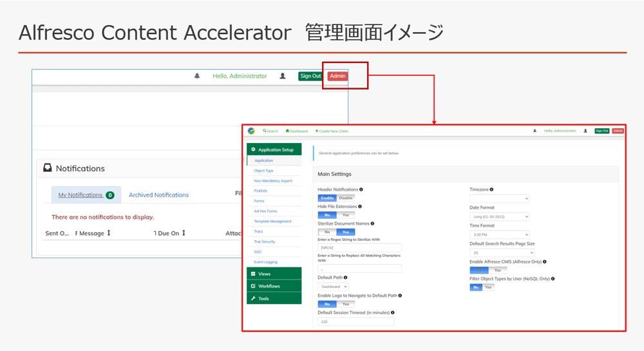
Task: Open Event Logging in the sidebar
Action: 265,262
